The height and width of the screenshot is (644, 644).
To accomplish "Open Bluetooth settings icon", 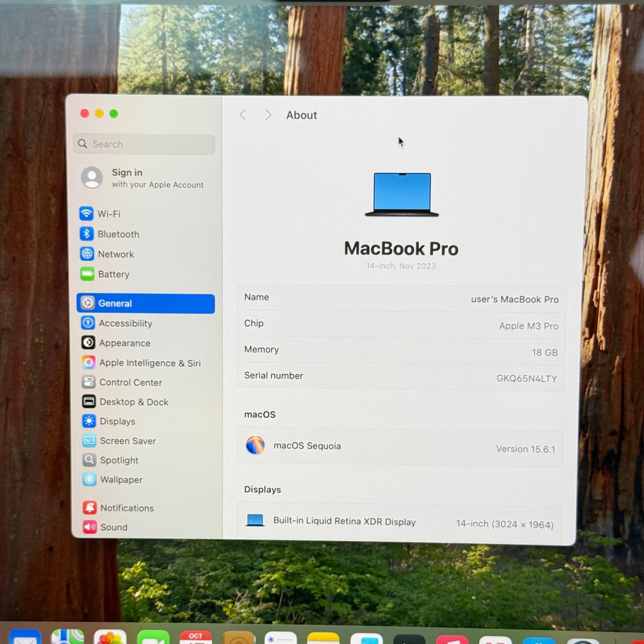I will (87, 234).
